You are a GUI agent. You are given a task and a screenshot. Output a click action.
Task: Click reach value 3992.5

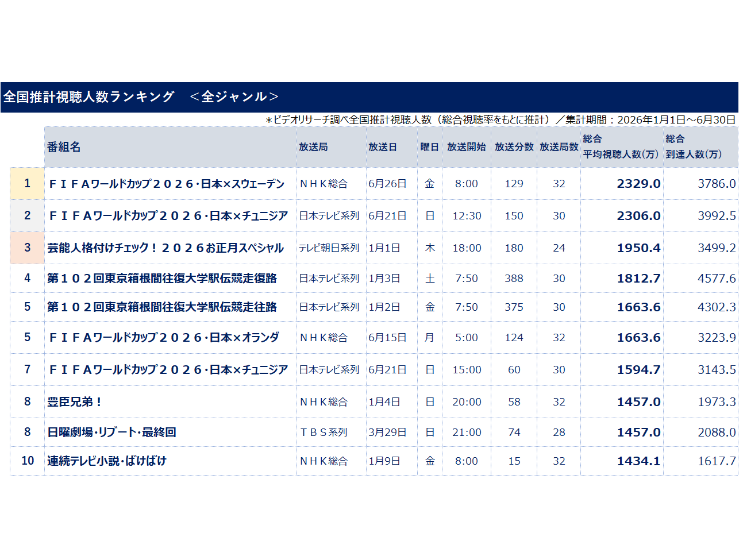tap(717, 216)
